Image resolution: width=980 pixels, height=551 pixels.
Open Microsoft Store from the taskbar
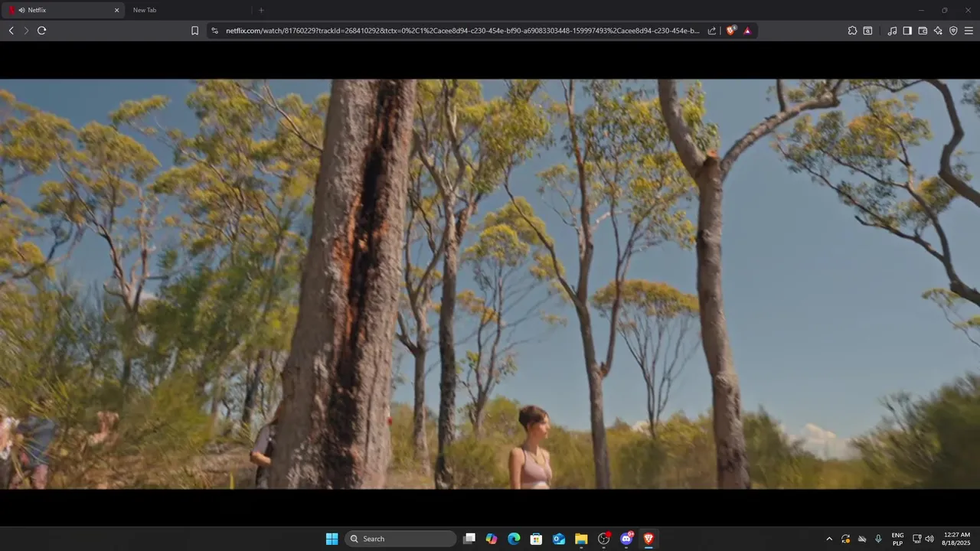537,539
